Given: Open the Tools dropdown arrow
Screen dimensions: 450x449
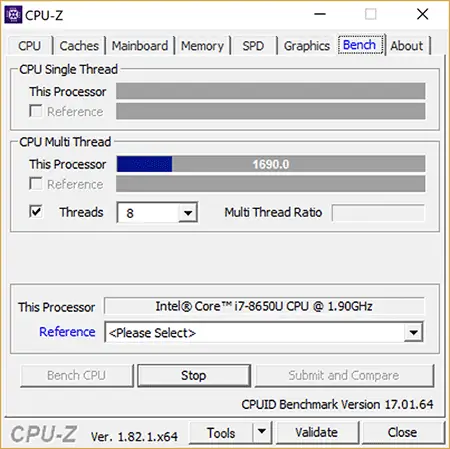Looking at the screenshot, I should (x=262, y=432).
